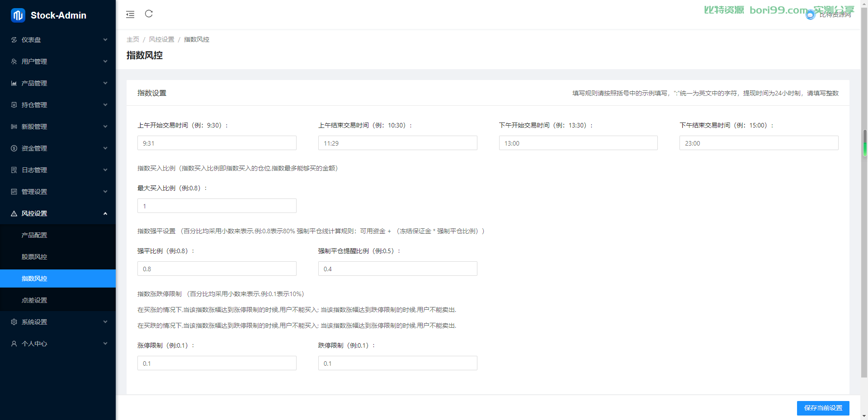Focus the 强制平仓提醒比例 input field

tap(398, 269)
